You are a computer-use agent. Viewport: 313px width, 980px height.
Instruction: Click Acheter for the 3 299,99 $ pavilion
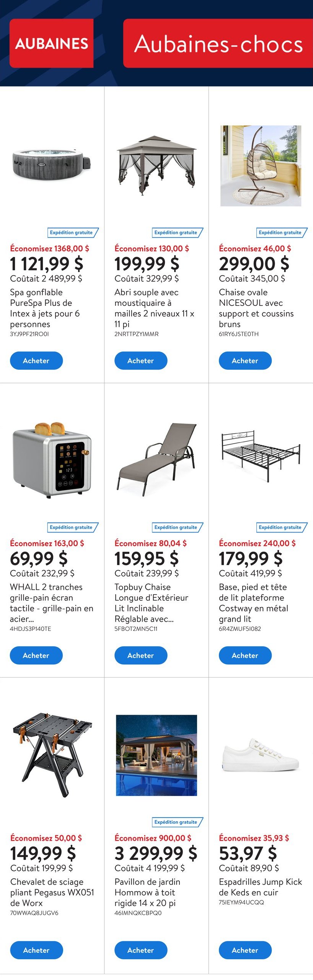click(141, 950)
